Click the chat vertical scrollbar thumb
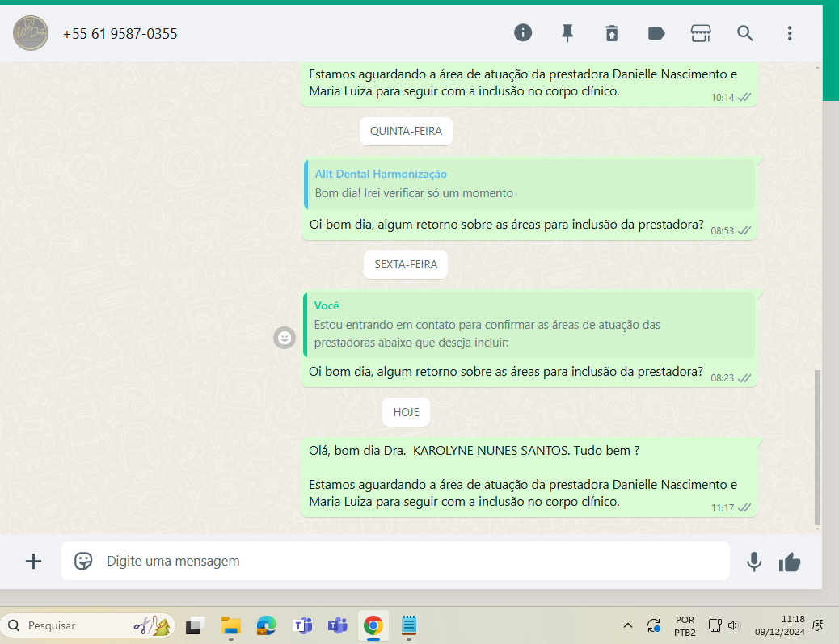839x644 pixels. [x=817, y=447]
